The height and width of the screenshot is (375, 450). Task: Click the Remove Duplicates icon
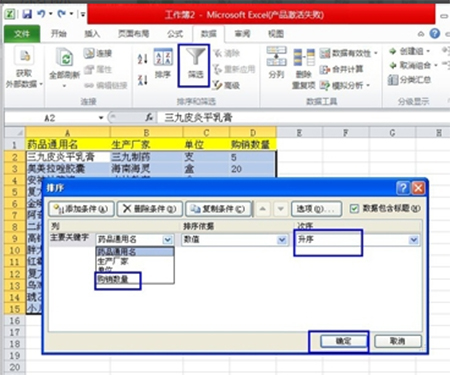point(304,58)
